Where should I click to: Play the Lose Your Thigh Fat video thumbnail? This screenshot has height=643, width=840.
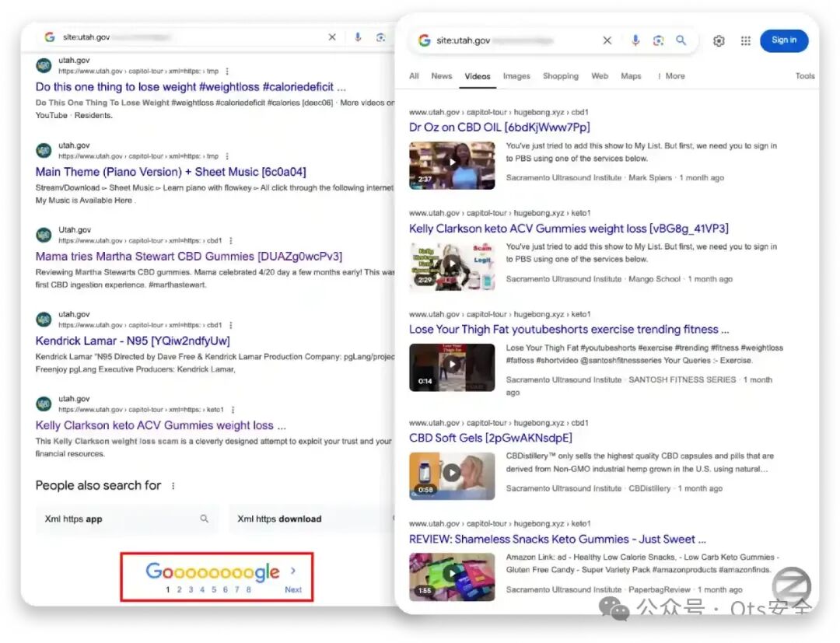(x=452, y=367)
